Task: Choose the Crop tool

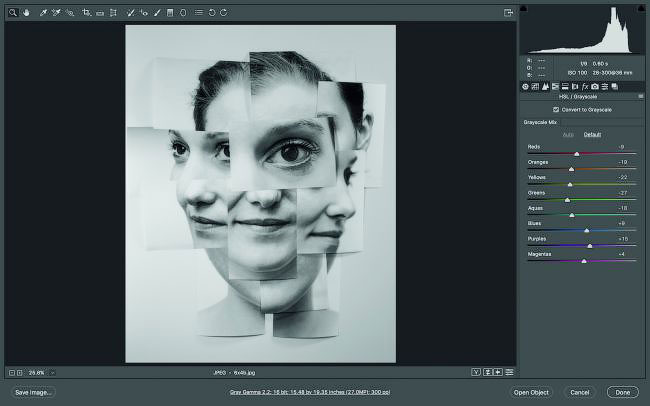Action: pos(86,13)
